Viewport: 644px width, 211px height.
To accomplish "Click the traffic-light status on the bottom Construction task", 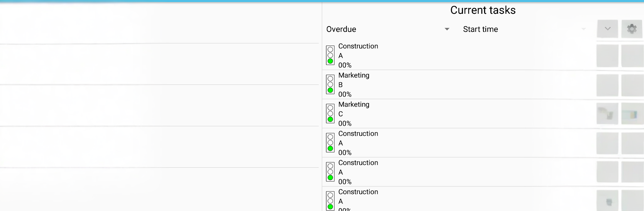I will (x=330, y=200).
